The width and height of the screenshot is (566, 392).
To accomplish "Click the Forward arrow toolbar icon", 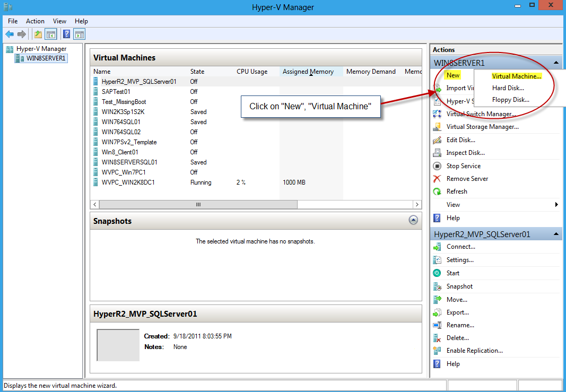I will 22,34.
